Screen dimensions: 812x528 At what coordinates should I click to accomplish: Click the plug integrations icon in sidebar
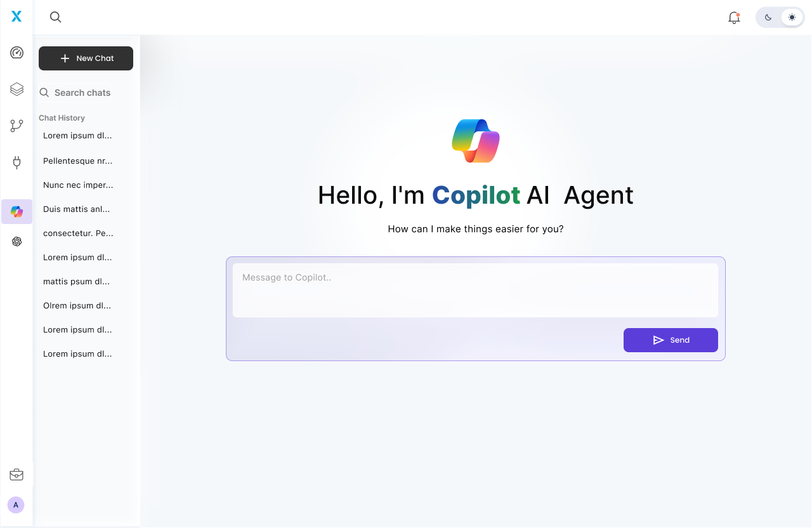(x=16, y=162)
